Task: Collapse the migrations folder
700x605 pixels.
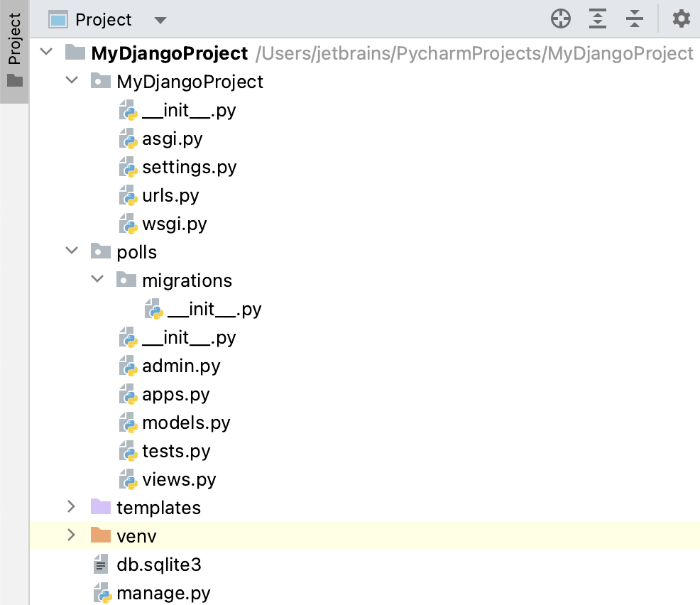Action: 97,279
